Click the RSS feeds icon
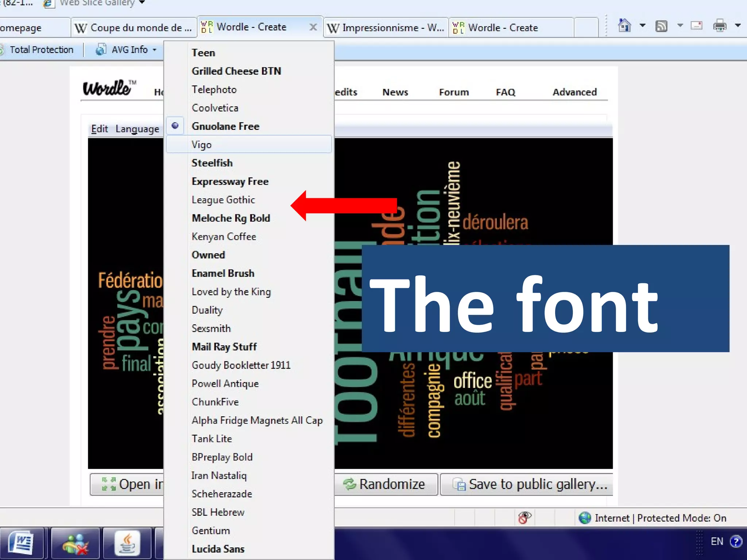 [x=661, y=26]
